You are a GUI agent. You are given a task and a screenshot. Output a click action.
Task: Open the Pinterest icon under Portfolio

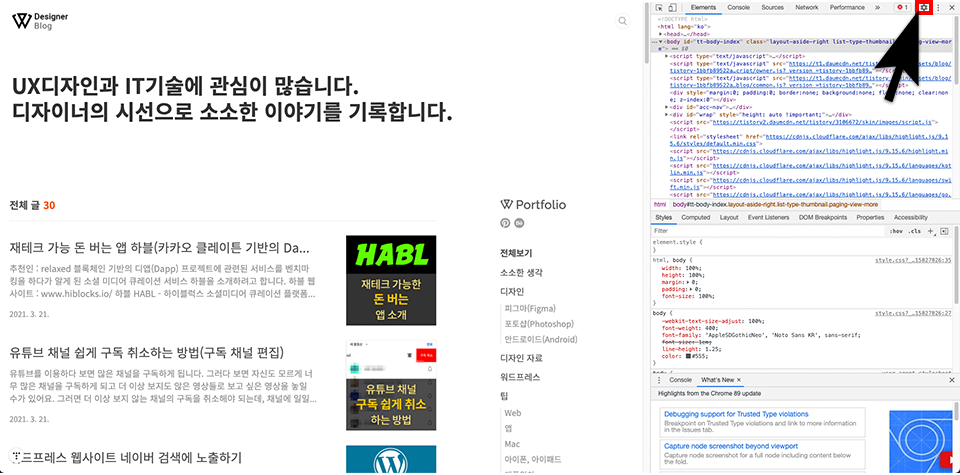(x=505, y=223)
